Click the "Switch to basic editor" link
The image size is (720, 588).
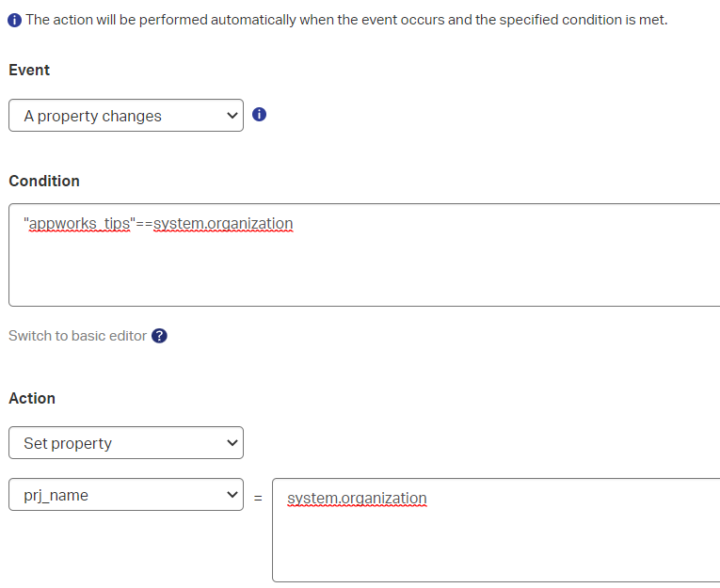(77, 336)
